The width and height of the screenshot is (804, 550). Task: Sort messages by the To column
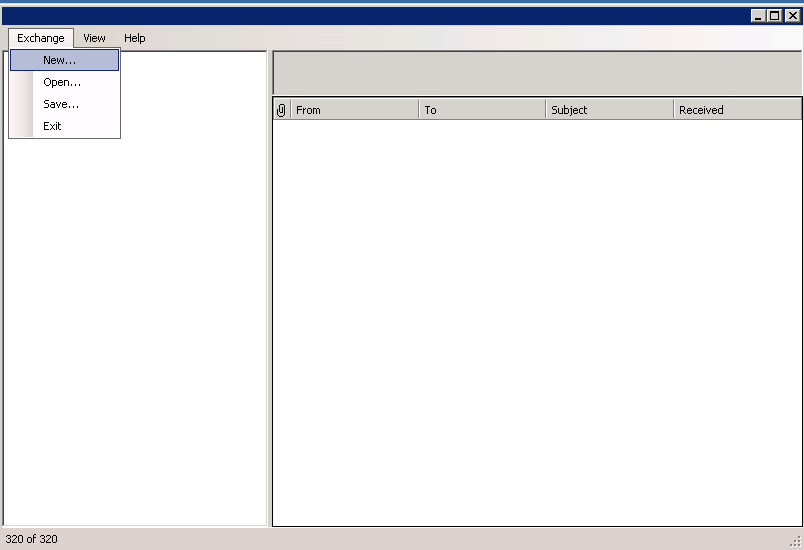click(481, 110)
